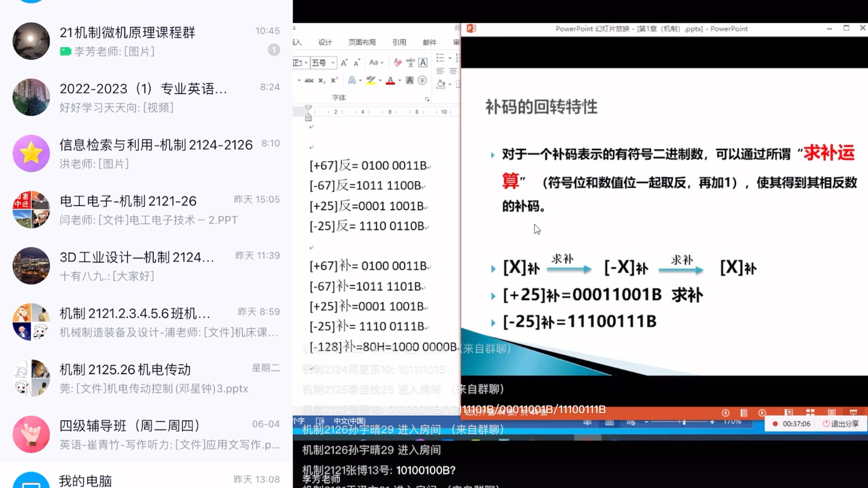This screenshot has height=488, width=868.
Task: Click the yellow star avatar of 信息检索与利用
Action: tap(31, 153)
